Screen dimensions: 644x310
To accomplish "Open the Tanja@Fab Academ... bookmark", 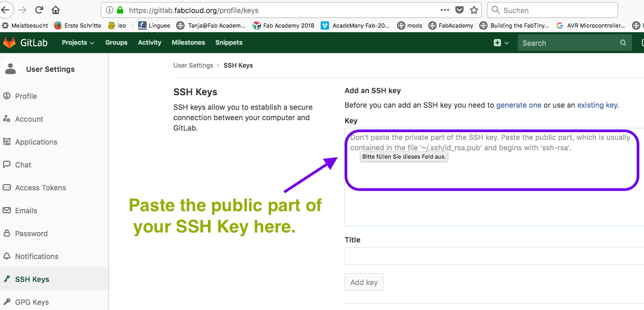I will [x=212, y=25].
